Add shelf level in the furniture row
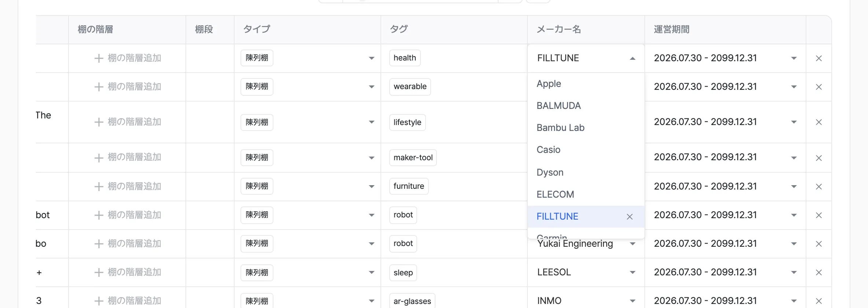The height and width of the screenshot is (308, 868). click(x=128, y=186)
